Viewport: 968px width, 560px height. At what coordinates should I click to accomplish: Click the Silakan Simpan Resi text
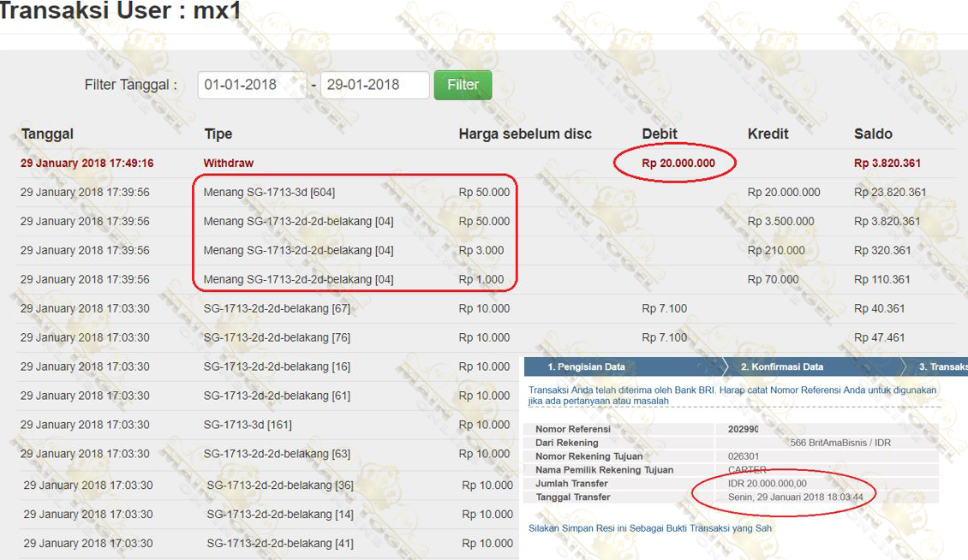pos(650,528)
